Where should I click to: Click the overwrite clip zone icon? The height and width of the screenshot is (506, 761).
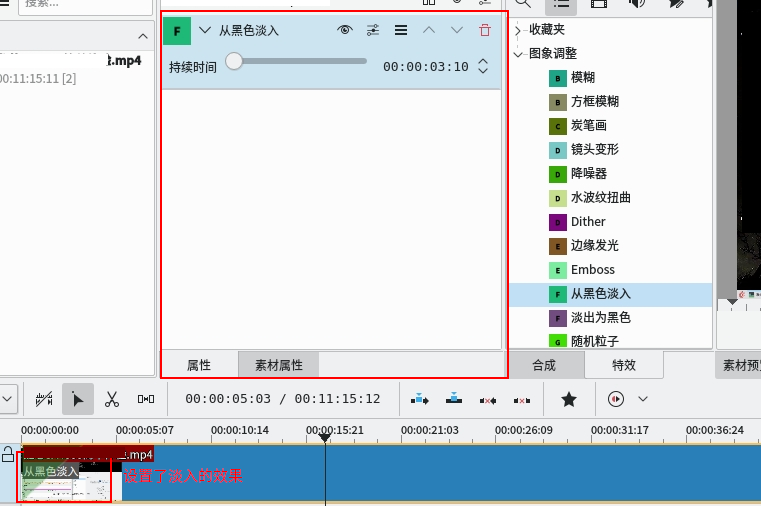454,399
